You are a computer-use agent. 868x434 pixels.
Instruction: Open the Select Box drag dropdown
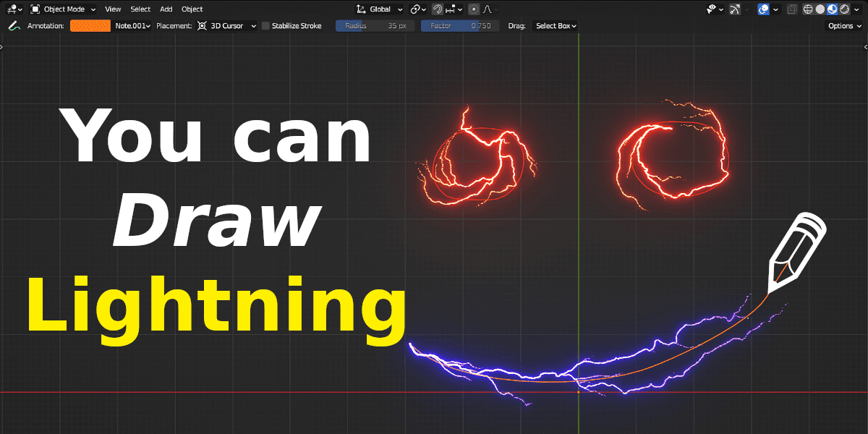[556, 26]
